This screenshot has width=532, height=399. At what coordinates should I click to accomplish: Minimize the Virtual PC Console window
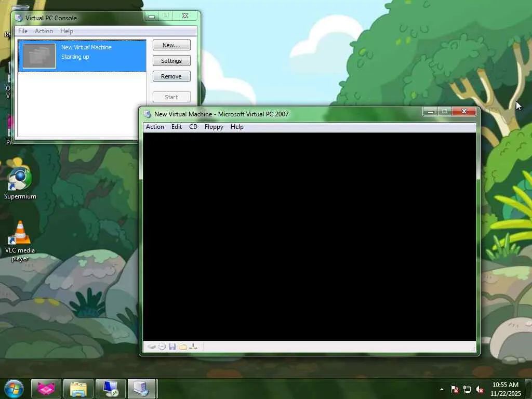[x=152, y=16]
